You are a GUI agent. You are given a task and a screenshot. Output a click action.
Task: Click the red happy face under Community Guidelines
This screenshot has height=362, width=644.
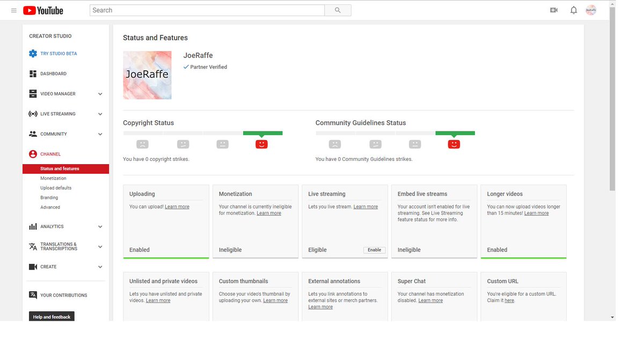click(454, 144)
